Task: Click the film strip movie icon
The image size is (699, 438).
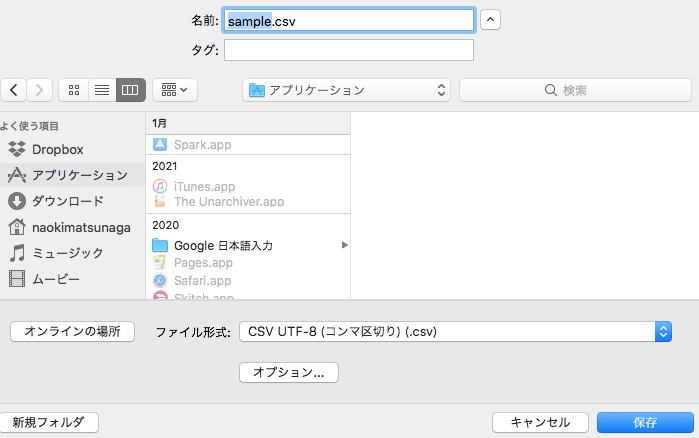Action: 17,279
